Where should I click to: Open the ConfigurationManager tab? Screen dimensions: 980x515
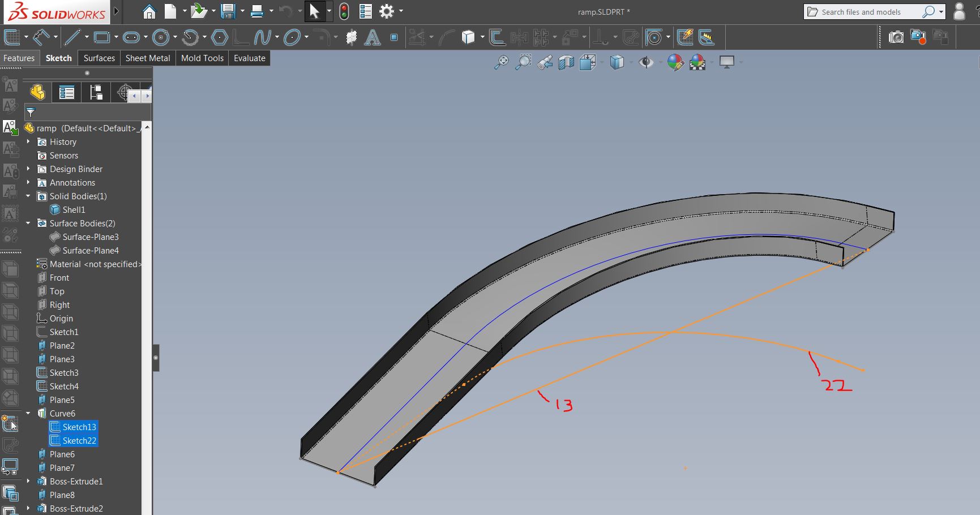pyautogui.click(x=96, y=92)
